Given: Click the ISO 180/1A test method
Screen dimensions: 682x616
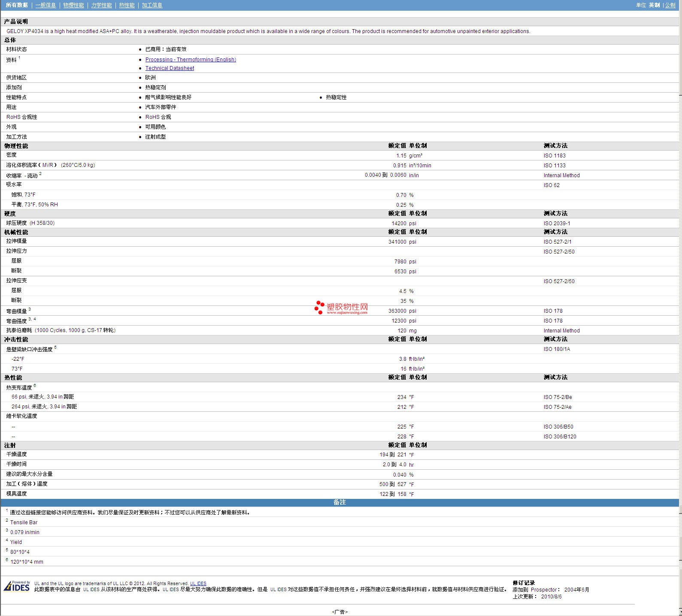Looking at the screenshot, I should (x=557, y=349).
